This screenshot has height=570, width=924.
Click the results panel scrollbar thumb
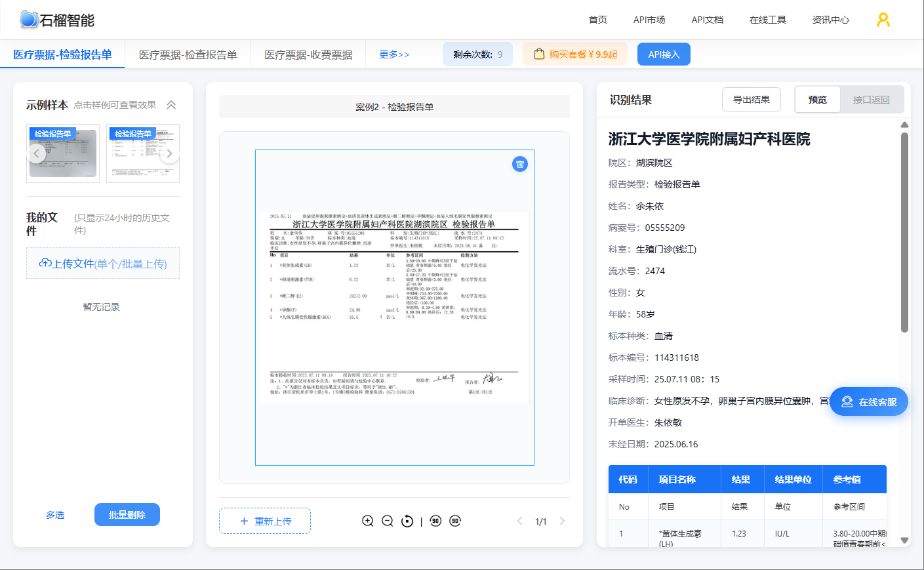pyautogui.click(x=904, y=232)
